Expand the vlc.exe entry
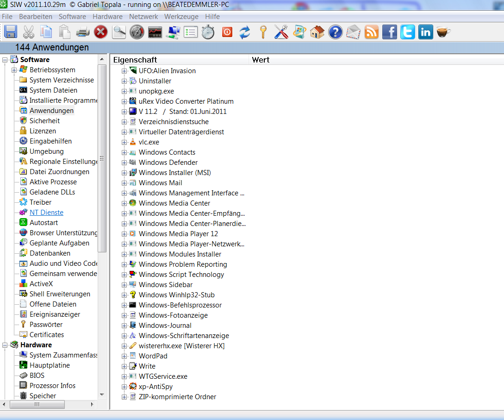 (x=124, y=143)
